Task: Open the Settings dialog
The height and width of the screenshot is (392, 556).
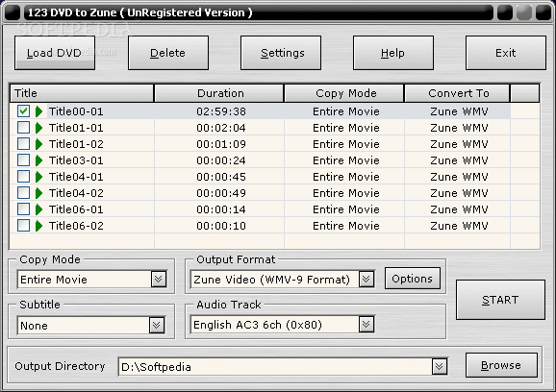Action: 281,53
